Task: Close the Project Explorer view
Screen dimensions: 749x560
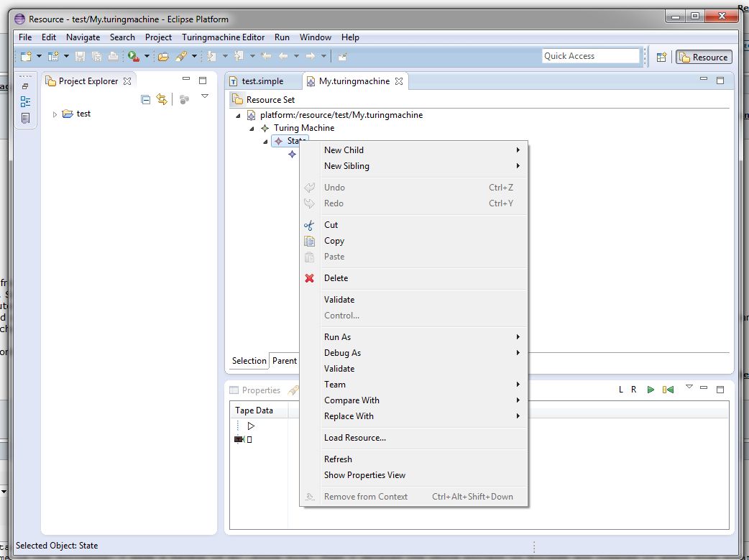Action: [x=127, y=81]
